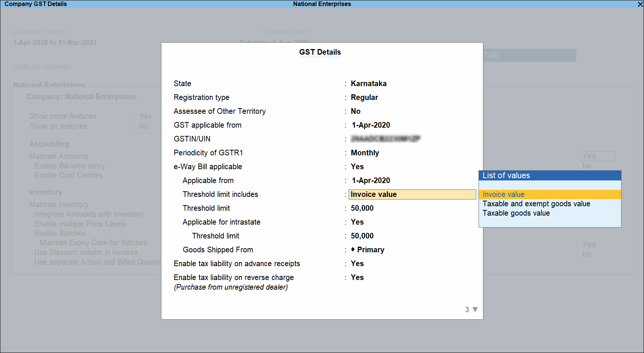Choose 'Taxable goods value' from the list
The width and height of the screenshot is (644, 353).
tap(516, 213)
